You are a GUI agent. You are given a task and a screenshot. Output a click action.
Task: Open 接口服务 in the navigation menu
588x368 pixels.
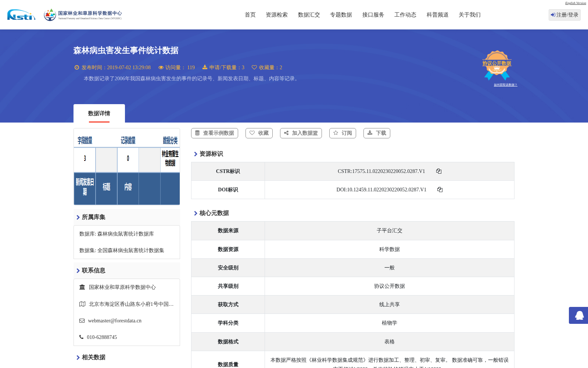click(x=373, y=15)
